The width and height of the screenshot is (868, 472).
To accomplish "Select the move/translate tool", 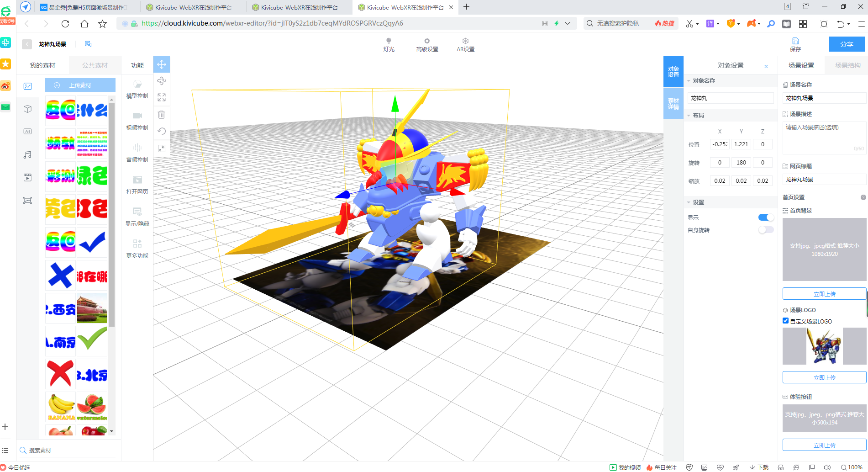I will (x=162, y=64).
